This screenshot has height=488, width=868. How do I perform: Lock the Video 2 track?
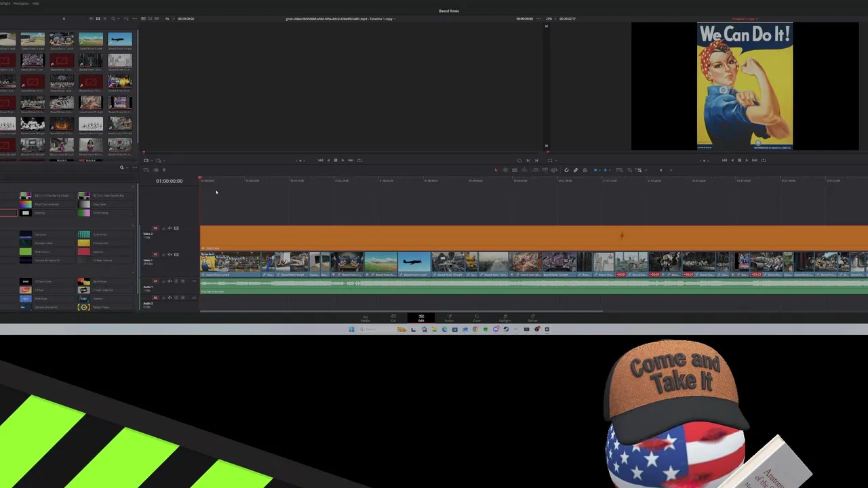coord(163,228)
